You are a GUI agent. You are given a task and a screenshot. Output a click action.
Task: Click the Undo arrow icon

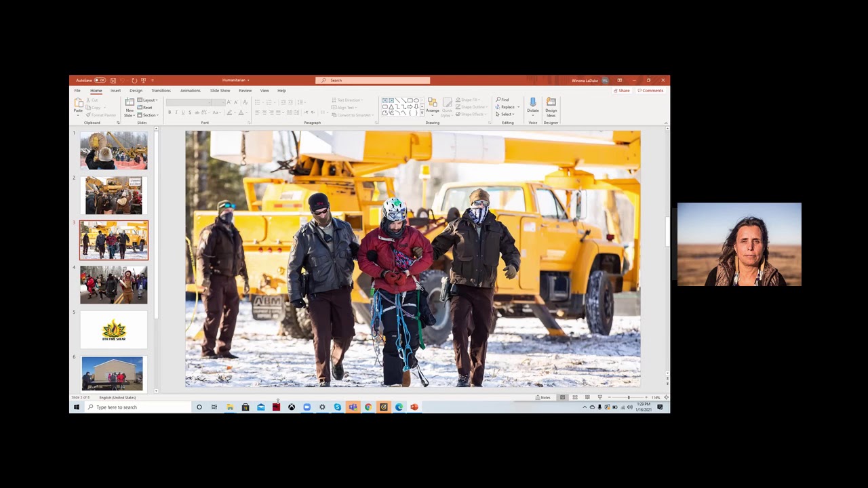[x=123, y=81]
